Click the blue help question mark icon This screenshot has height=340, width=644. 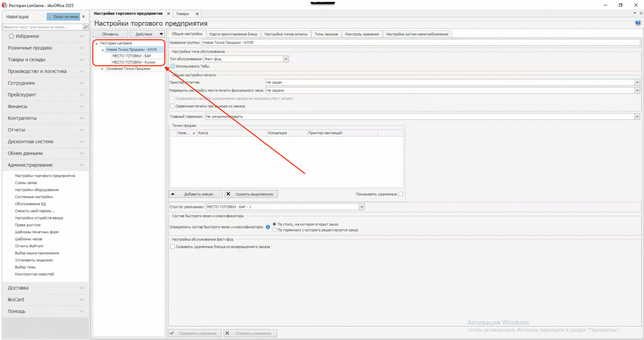pyautogui.click(x=638, y=23)
